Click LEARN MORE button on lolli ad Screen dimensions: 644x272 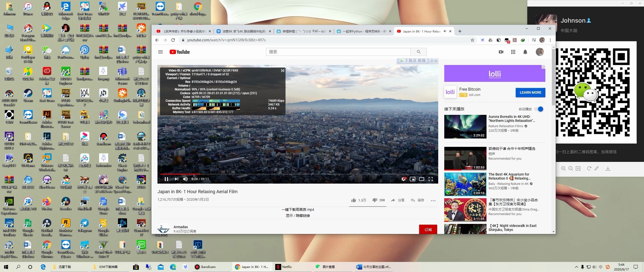(x=530, y=92)
